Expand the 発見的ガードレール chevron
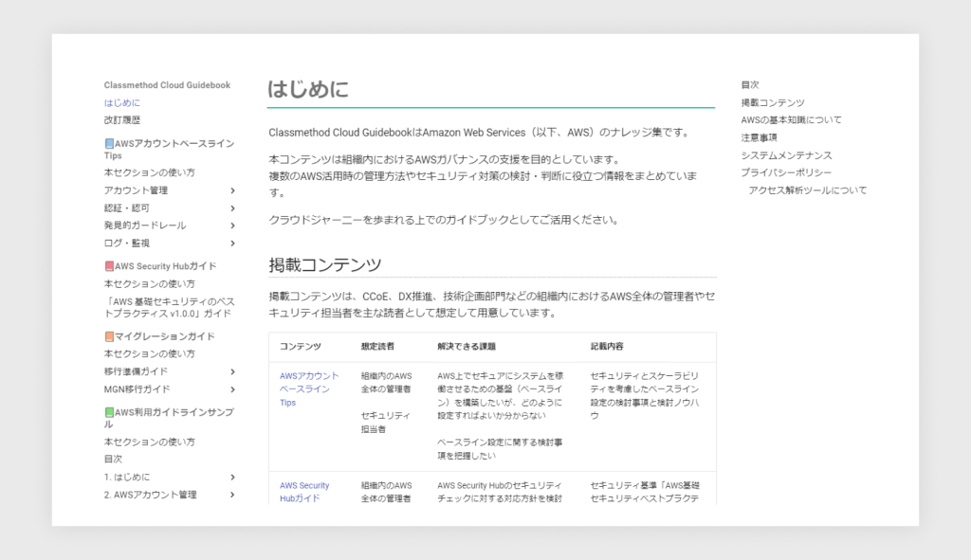This screenshot has width=971, height=560. (232, 226)
